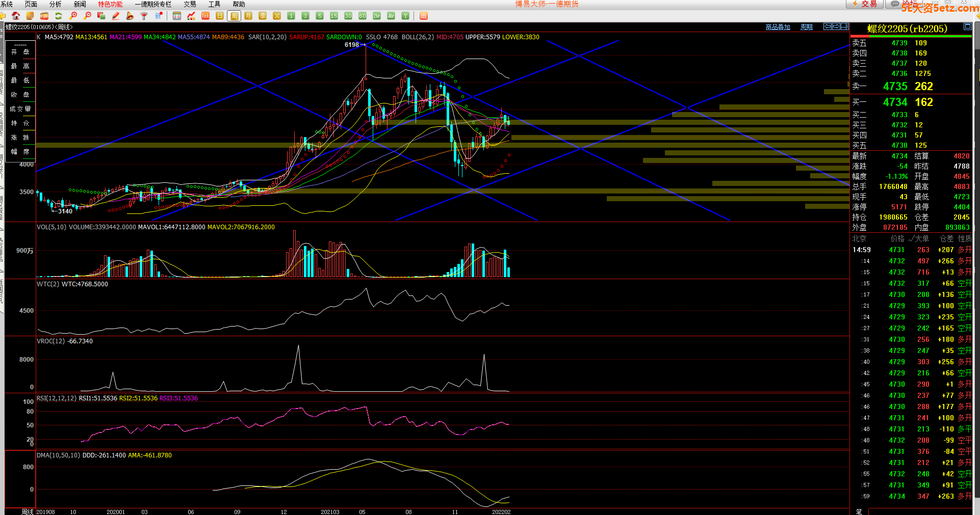Switch to daily (日) period

pyautogui.click(x=220, y=16)
